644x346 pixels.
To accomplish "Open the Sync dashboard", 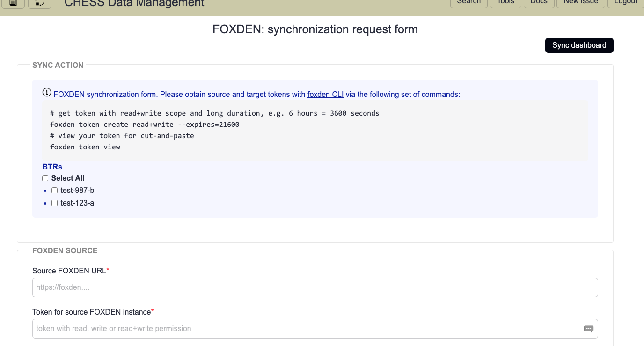I will pyautogui.click(x=579, y=45).
